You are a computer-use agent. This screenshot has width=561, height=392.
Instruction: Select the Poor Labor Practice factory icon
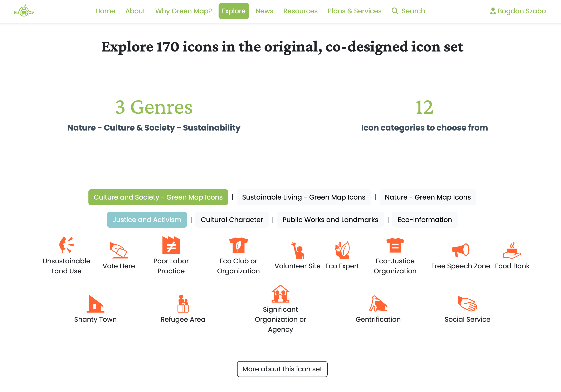tap(171, 245)
